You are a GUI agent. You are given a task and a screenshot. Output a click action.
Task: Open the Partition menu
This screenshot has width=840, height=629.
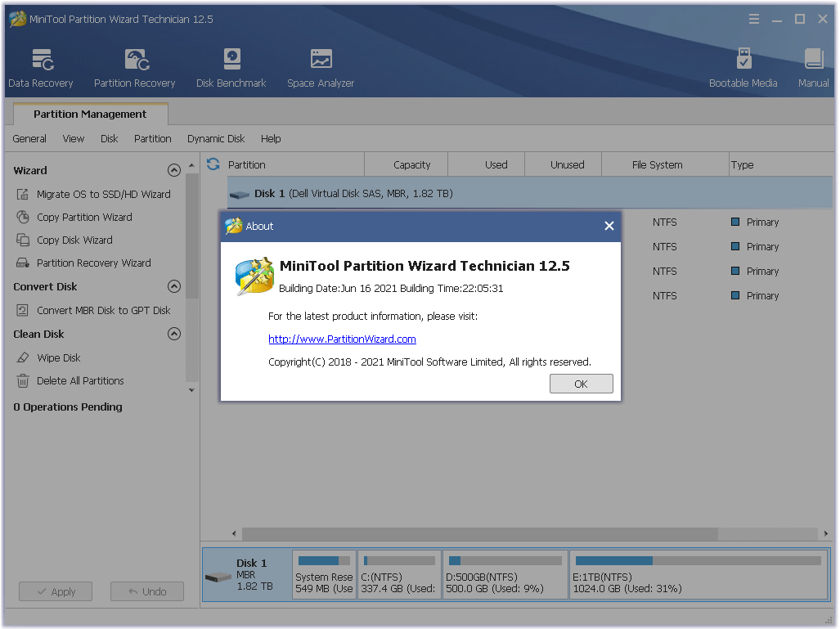click(153, 139)
